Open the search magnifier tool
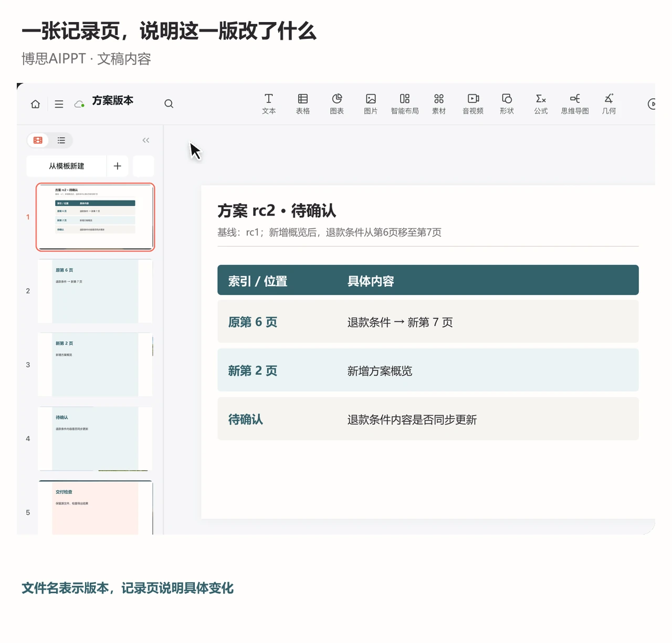Viewport: 672px width, 643px height. point(169,104)
